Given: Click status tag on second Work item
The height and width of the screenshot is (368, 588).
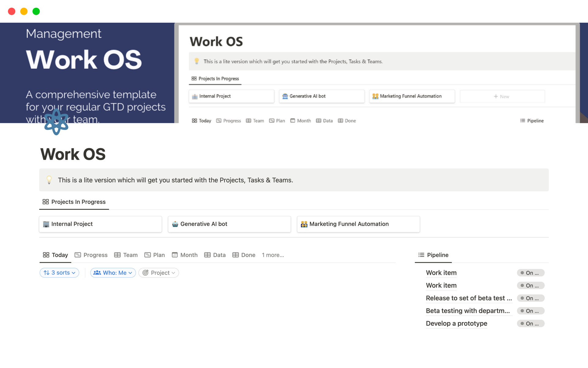Looking at the screenshot, I should (x=531, y=286).
